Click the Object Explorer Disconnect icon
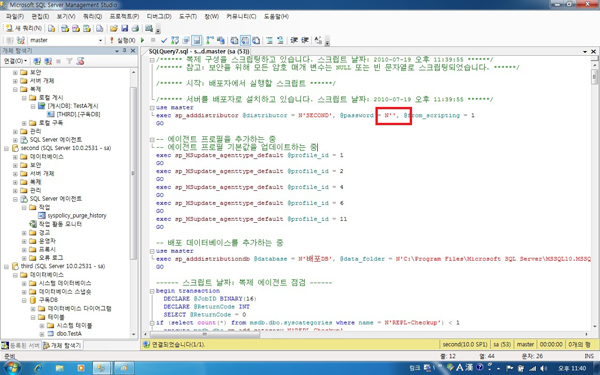This screenshot has width=600, height=375. tap(48, 61)
